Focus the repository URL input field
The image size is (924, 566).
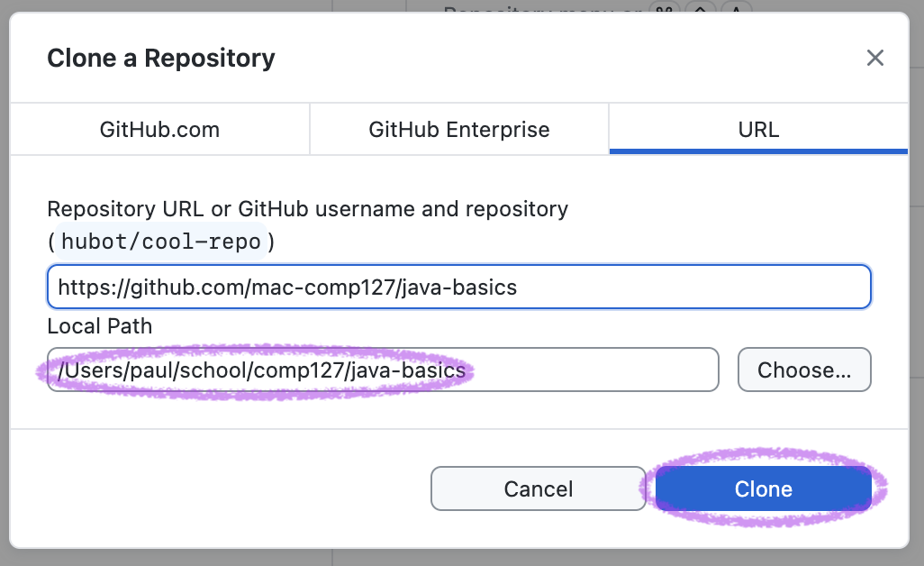pyautogui.click(x=459, y=287)
